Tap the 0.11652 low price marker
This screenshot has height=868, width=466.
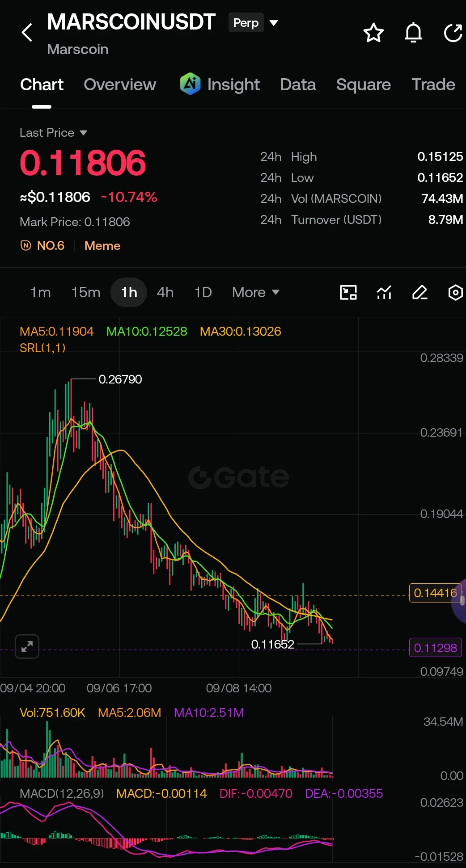[x=272, y=644]
